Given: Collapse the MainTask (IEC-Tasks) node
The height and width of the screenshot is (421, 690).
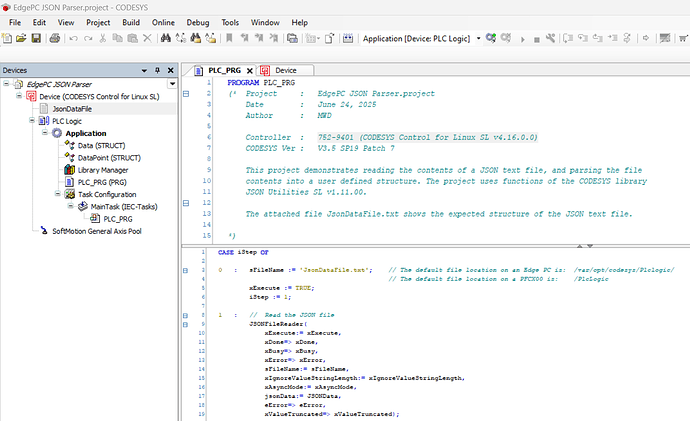Looking at the screenshot, I should point(70,206).
